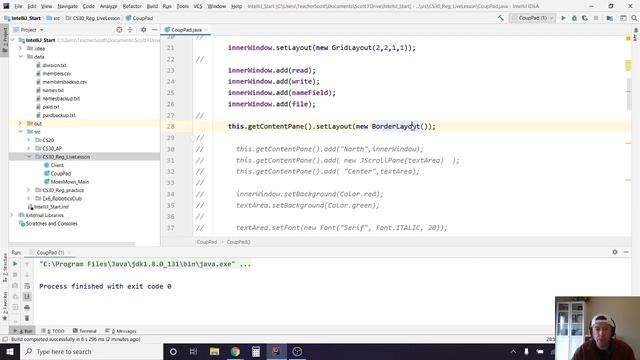
Task: Click Windows Start button
Action: (x=10, y=351)
